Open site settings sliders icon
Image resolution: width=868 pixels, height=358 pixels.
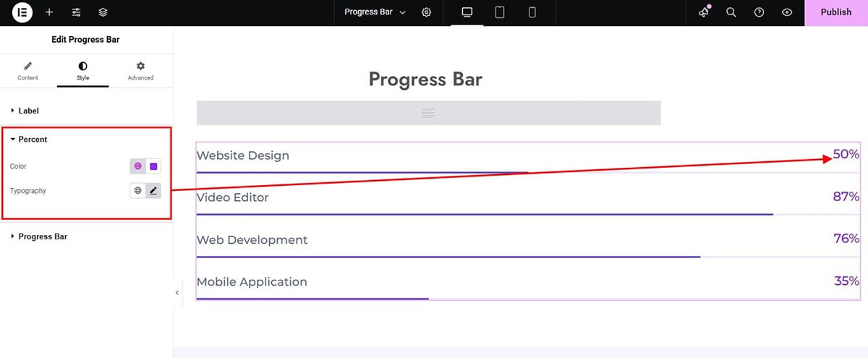tap(76, 12)
